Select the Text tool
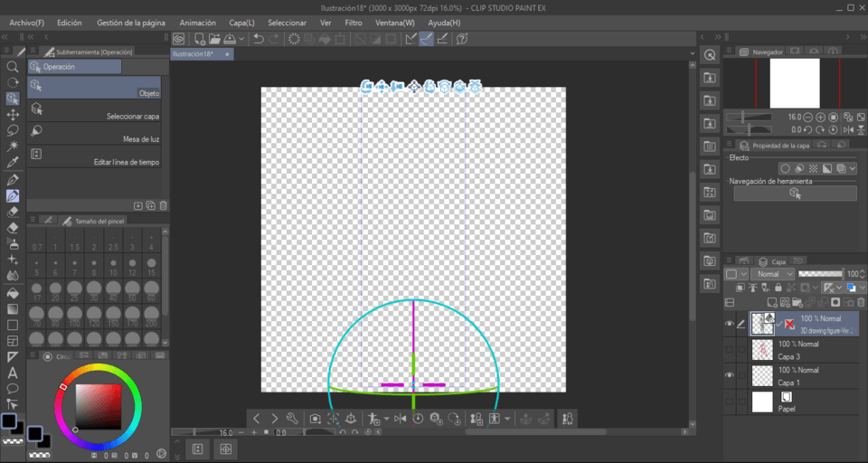868x463 pixels. pos(12,373)
